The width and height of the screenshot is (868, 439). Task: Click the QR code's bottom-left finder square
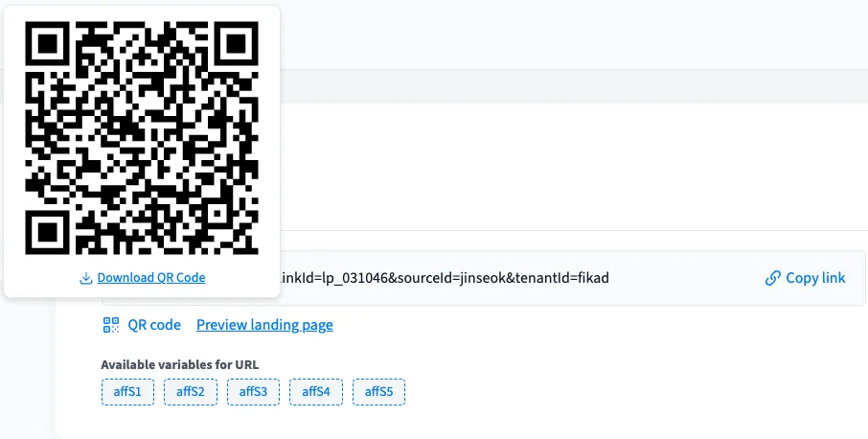(x=50, y=230)
